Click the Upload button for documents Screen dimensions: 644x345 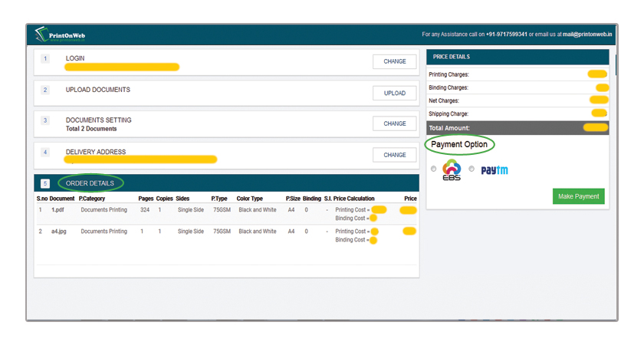tap(394, 94)
